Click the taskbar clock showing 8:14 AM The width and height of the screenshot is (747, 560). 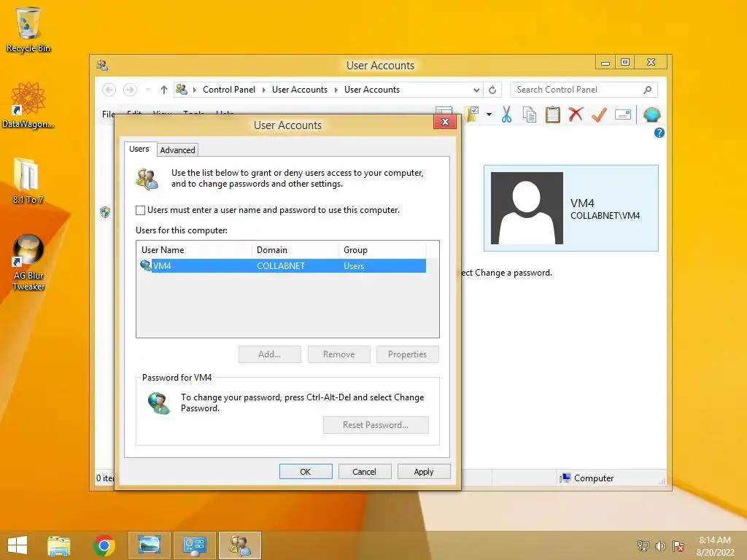coord(715,546)
